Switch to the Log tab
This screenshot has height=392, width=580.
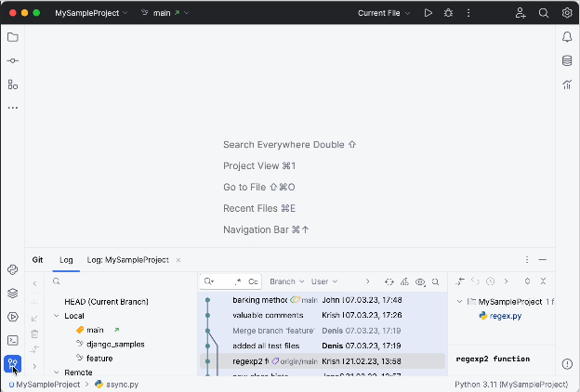click(66, 260)
